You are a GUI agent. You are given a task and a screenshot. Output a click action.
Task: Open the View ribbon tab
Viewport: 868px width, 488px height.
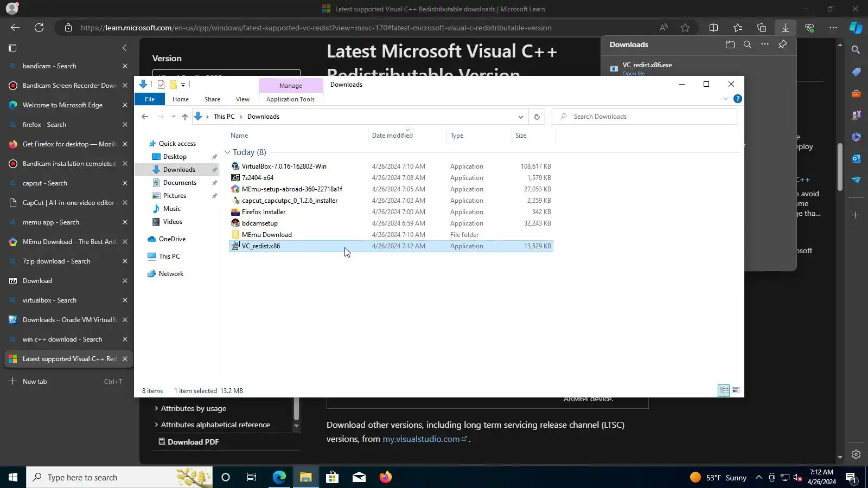pyautogui.click(x=242, y=99)
